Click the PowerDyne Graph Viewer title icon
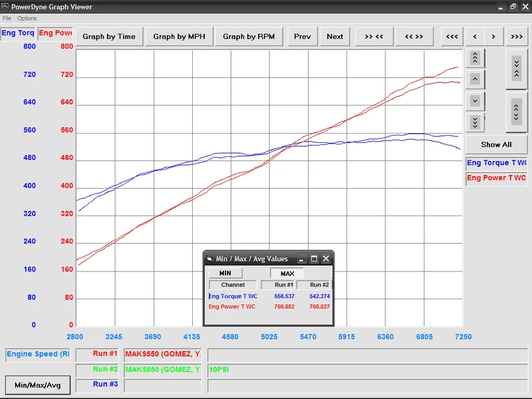The width and height of the screenshot is (532, 399). click(5, 7)
